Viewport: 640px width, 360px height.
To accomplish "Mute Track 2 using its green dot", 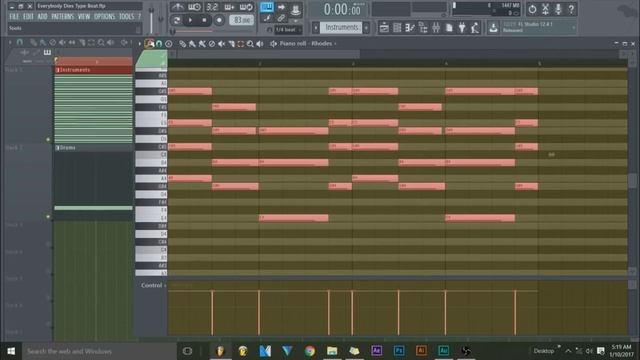I will click(48, 217).
